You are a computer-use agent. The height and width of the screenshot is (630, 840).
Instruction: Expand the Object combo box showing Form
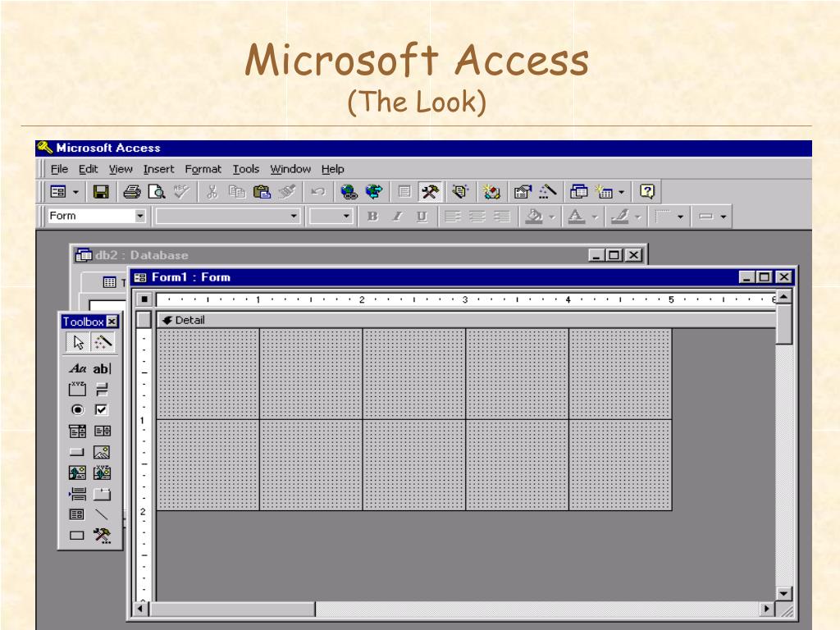pos(139,216)
